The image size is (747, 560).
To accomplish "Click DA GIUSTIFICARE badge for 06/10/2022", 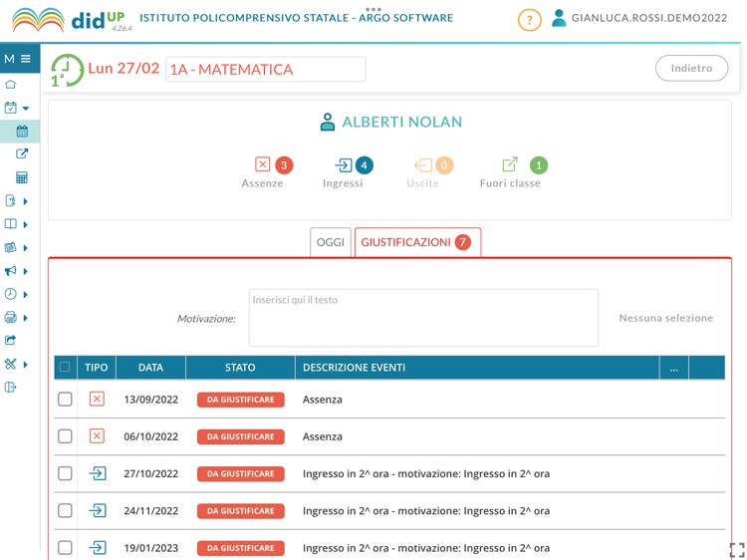I will coord(241,436).
